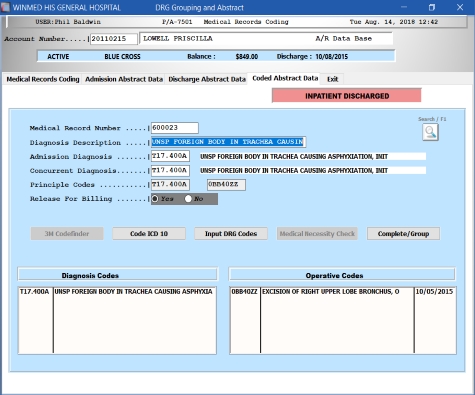Image resolution: width=475 pixels, height=395 pixels.
Task: Click the Operative Codes header
Action: point(342,275)
